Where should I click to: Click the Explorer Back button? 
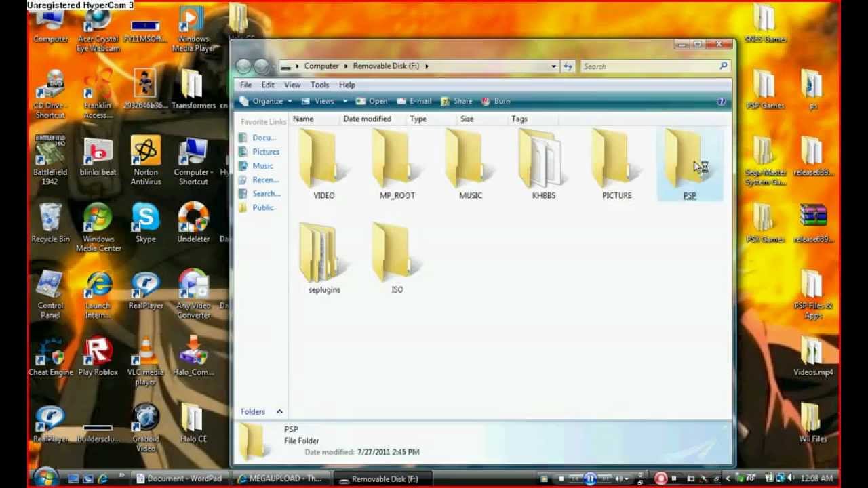(x=244, y=66)
